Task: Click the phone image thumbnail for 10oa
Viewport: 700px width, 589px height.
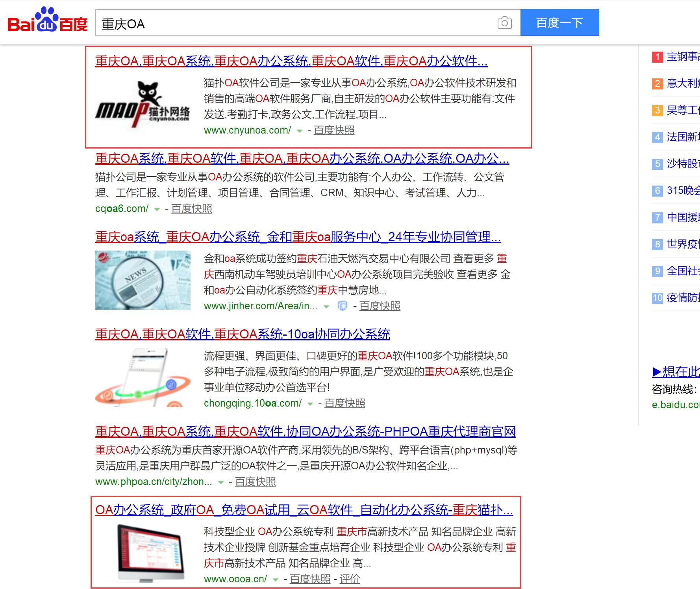Action: tap(143, 377)
